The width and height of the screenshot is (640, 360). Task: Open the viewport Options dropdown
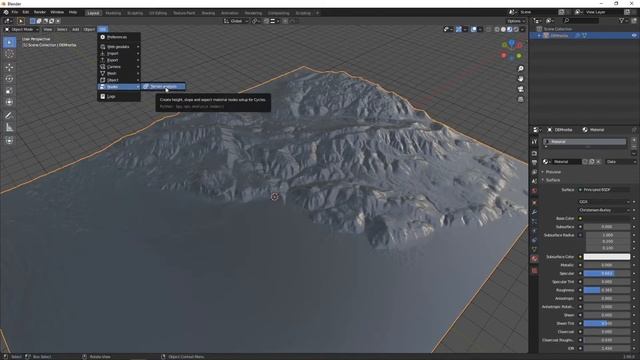pos(516,21)
